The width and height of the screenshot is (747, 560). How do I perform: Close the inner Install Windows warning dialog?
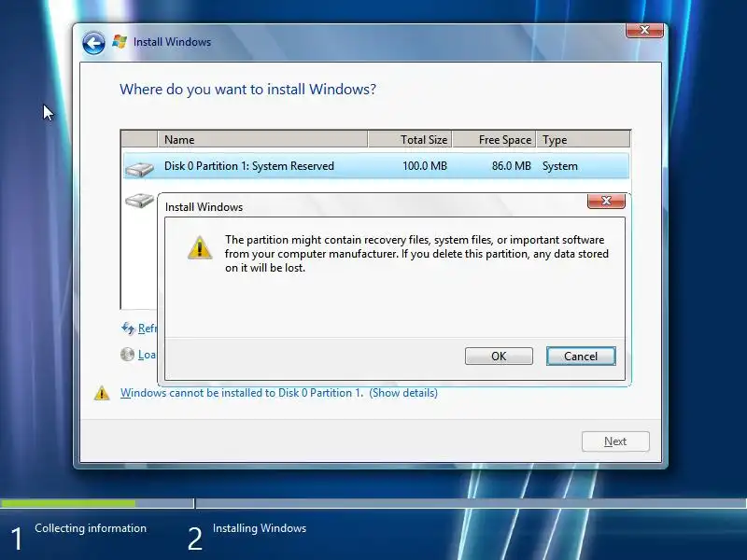click(x=606, y=201)
